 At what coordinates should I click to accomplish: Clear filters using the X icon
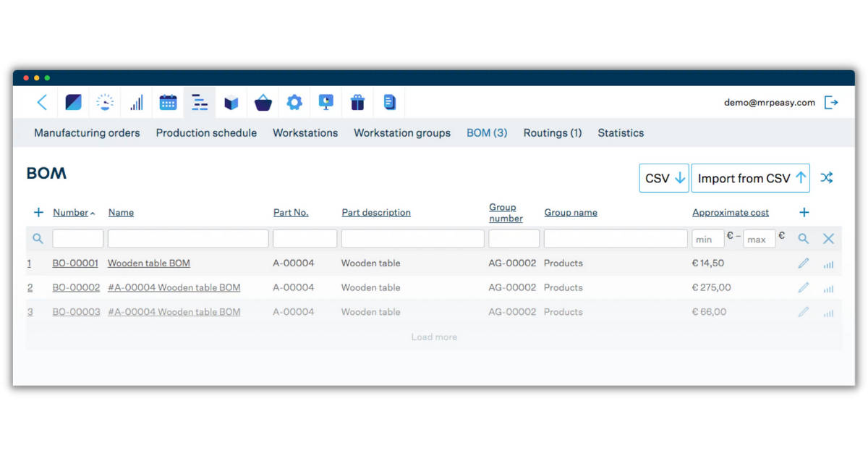[x=828, y=238]
